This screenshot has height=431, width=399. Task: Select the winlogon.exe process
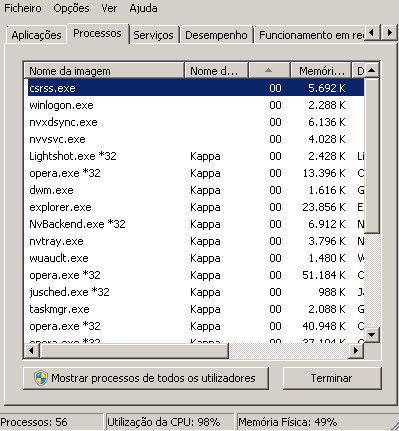tap(195, 105)
